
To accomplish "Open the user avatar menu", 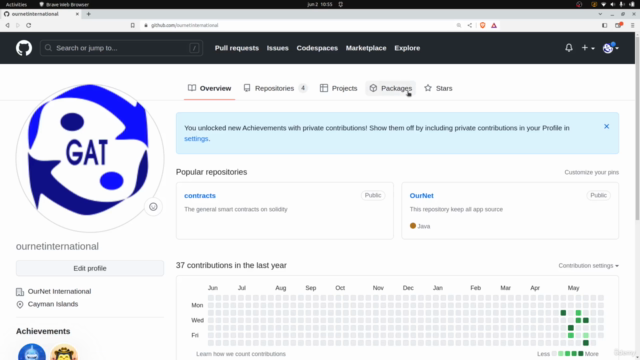I will [611, 48].
